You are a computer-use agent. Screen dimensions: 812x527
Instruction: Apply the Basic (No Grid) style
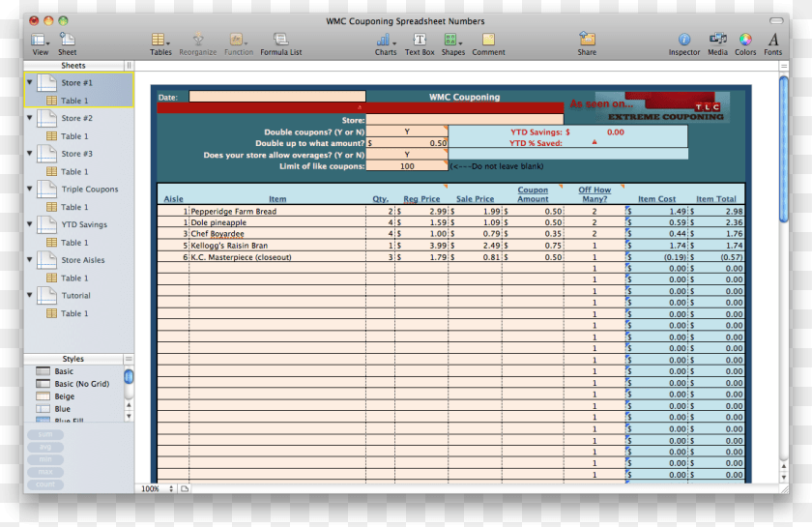tap(82, 384)
